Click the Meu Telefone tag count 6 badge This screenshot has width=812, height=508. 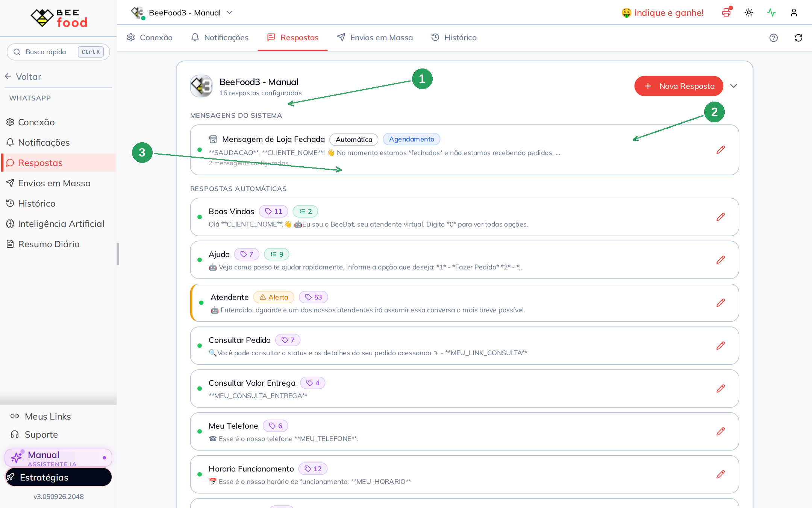coord(276,426)
